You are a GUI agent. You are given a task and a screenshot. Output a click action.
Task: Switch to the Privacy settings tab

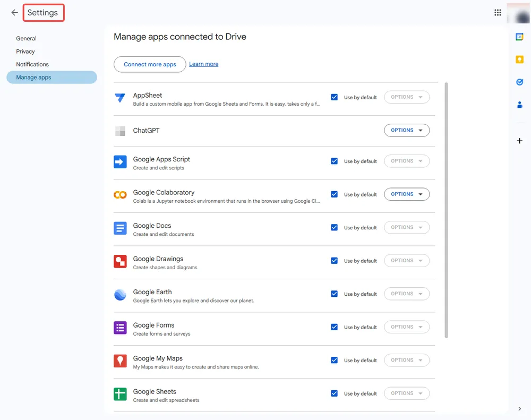(52, 52)
